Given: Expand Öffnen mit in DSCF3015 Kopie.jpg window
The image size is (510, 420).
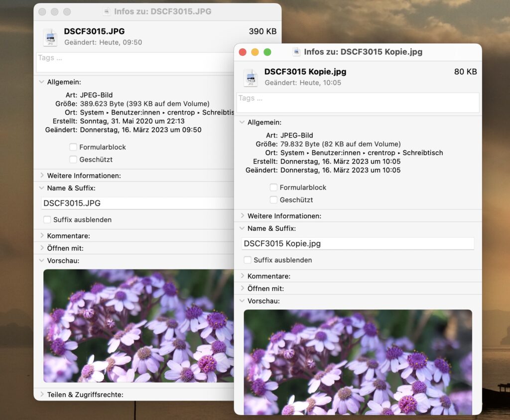Looking at the screenshot, I should [x=242, y=288].
